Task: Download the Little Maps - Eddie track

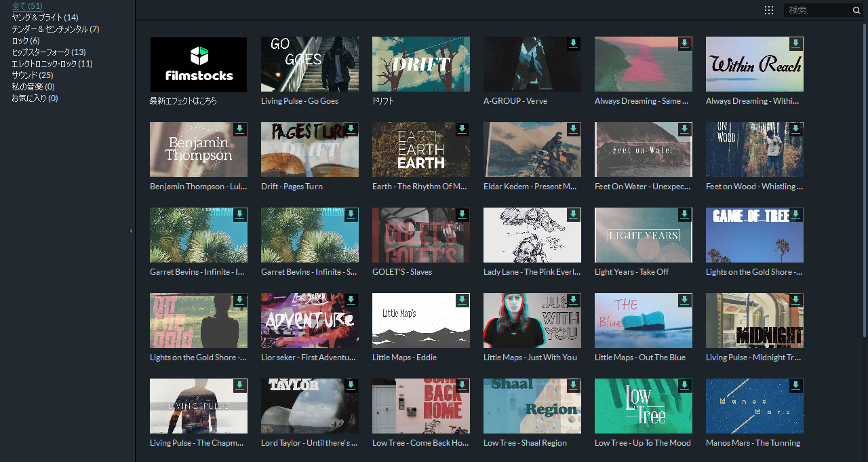Action: pyautogui.click(x=462, y=300)
